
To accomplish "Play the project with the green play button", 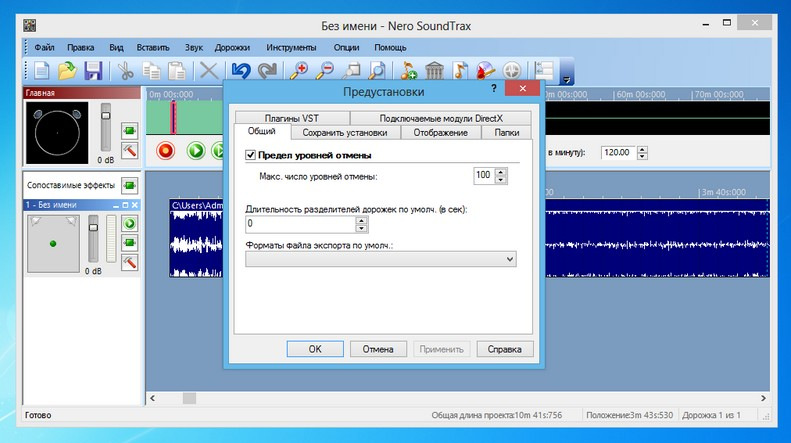I will tap(196, 150).
